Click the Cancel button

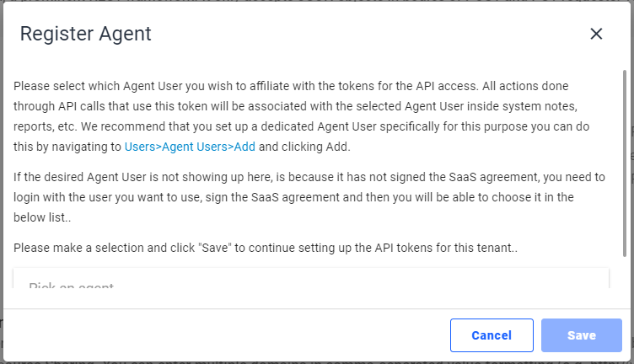point(492,335)
